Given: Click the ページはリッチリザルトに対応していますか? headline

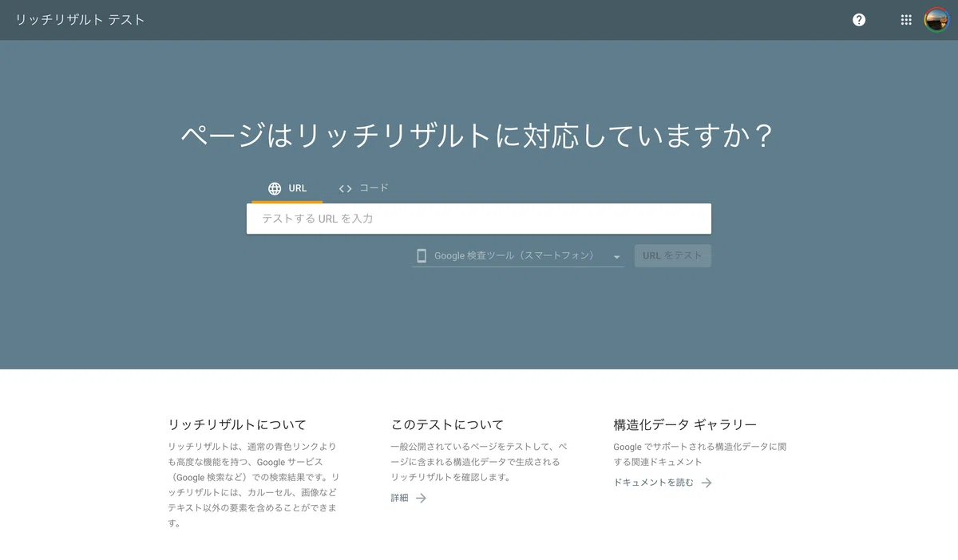Looking at the screenshot, I should click(x=478, y=136).
